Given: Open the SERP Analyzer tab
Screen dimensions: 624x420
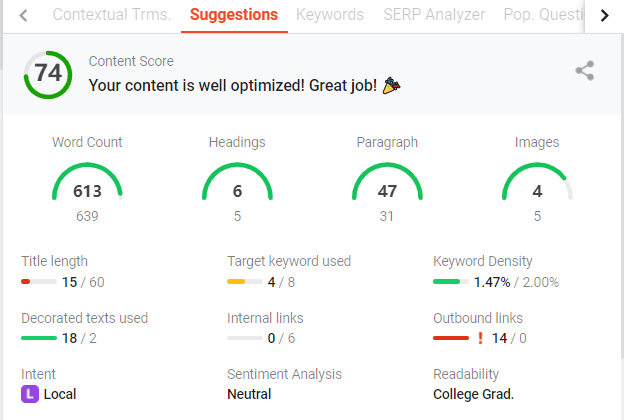Looking at the screenshot, I should [434, 15].
